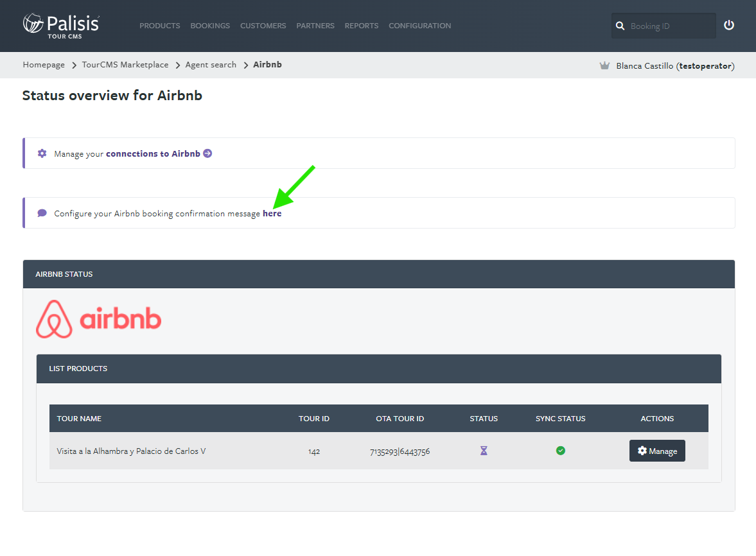756x556 pixels.
Task: Click the Airbnb breadcrumb item
Action: [267, 65]
